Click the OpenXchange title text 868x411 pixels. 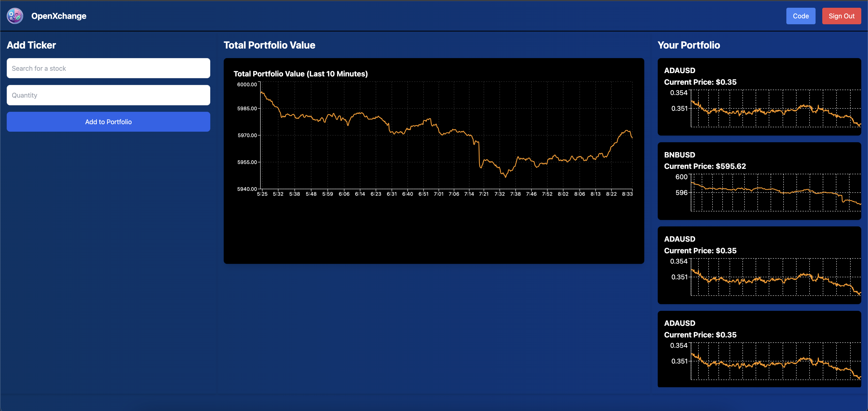[59, 16]
